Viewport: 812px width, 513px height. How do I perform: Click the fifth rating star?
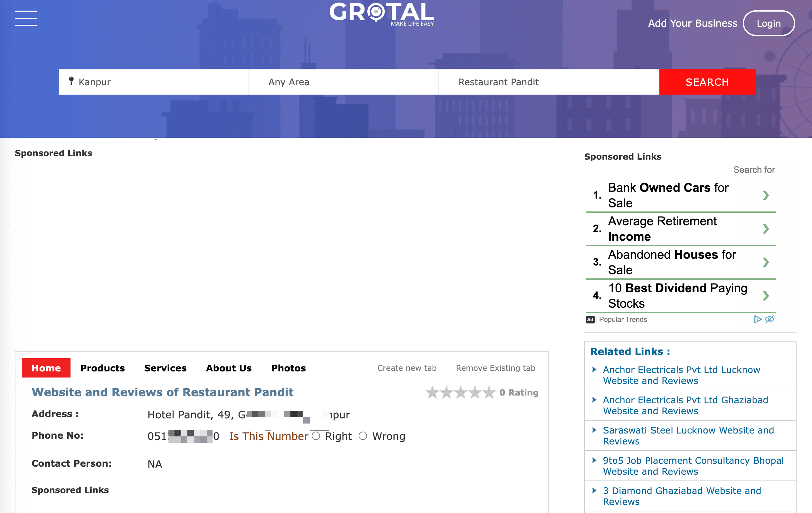click(489, 392)
